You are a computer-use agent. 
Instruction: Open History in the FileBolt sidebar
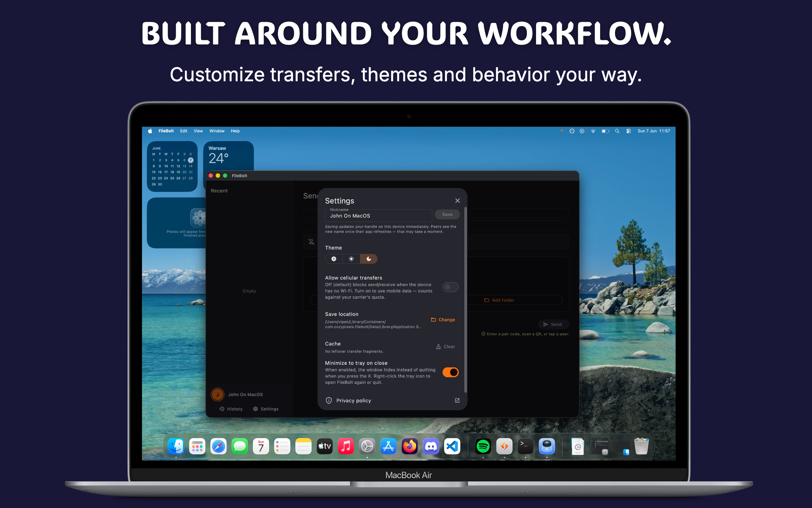[231, 409]
